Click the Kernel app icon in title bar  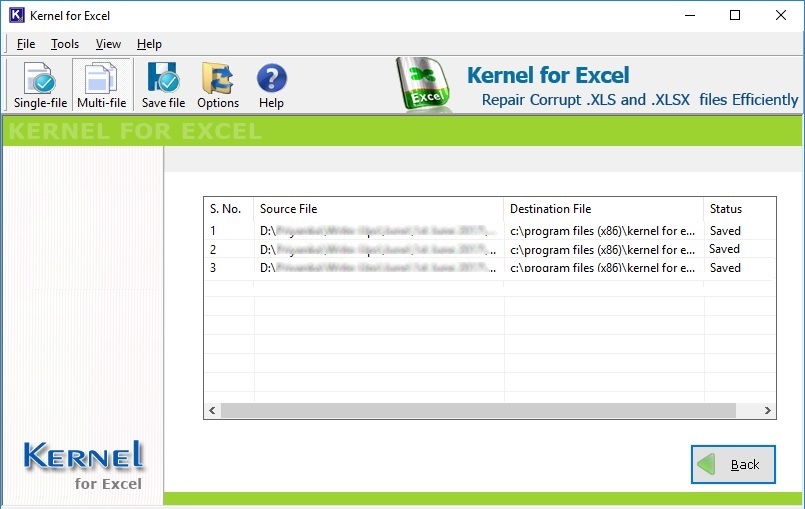[x=16, y=15]
